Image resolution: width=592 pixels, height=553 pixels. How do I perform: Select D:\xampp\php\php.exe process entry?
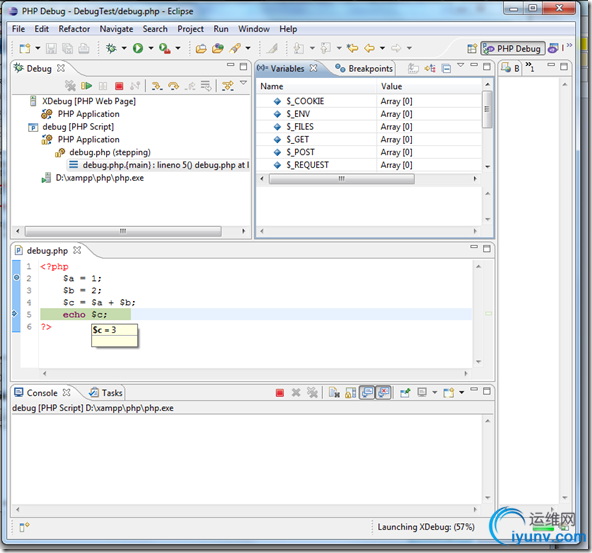[x=100, y=178]
